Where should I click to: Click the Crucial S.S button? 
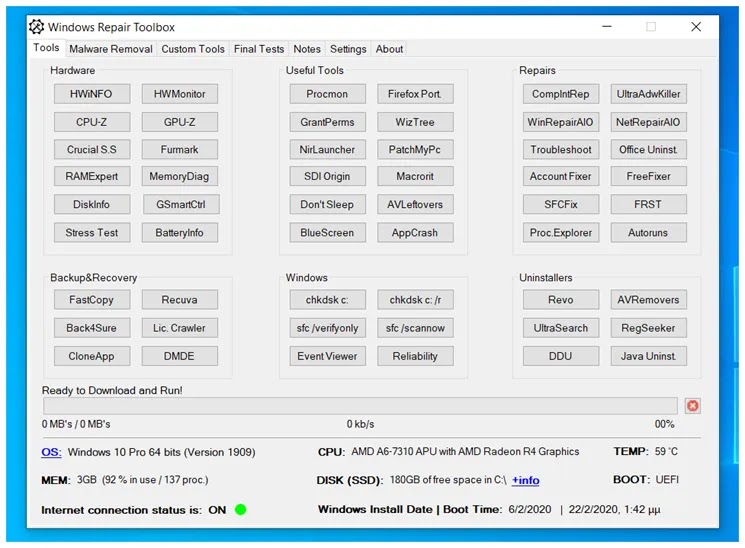92,150
